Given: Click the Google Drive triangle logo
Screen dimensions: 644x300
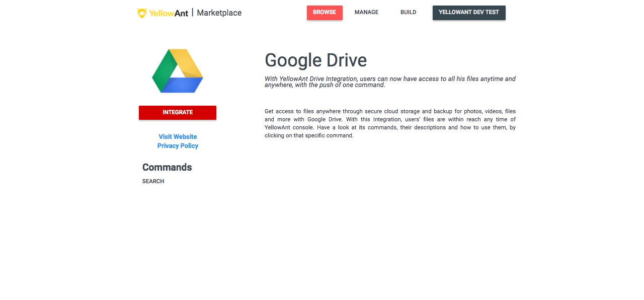Looking at the screenshot, I should tap(178, 71).
